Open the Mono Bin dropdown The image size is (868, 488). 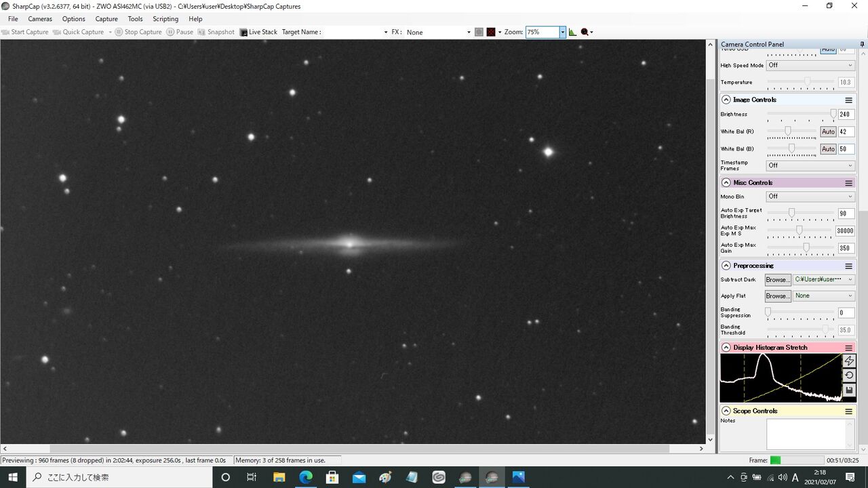pos(810,197)
